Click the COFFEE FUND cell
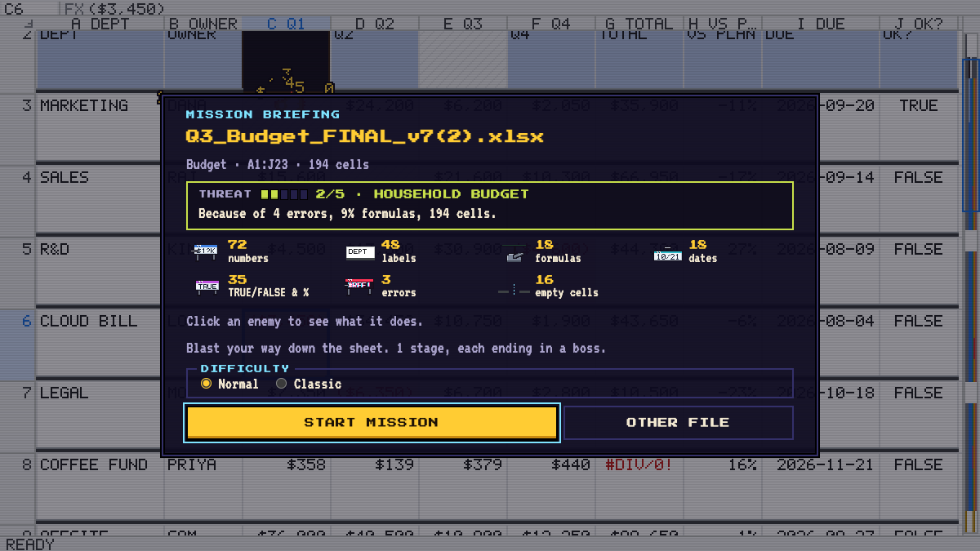Viewport: 980px width, 551px height. tap(100, 488)
